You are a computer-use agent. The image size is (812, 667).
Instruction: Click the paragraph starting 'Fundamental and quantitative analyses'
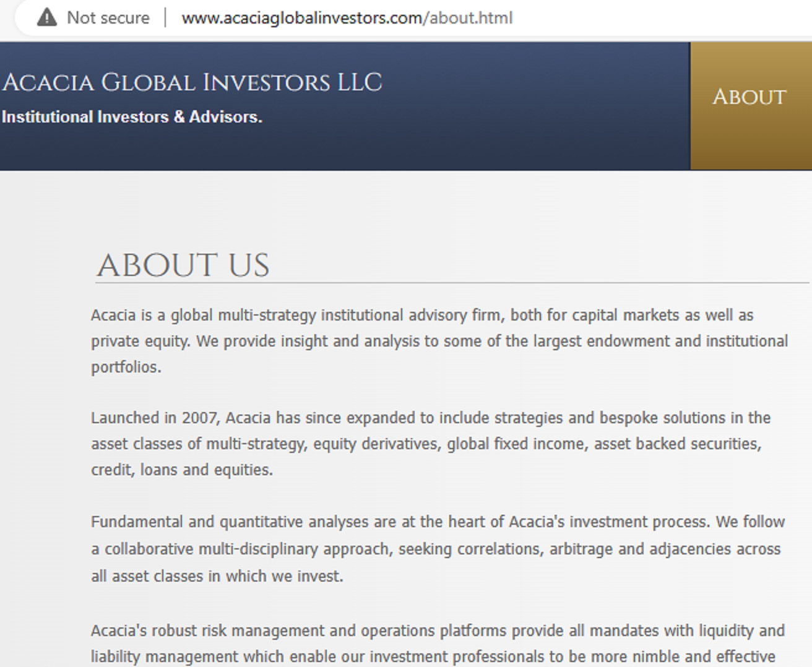click(x=438, y=549)
